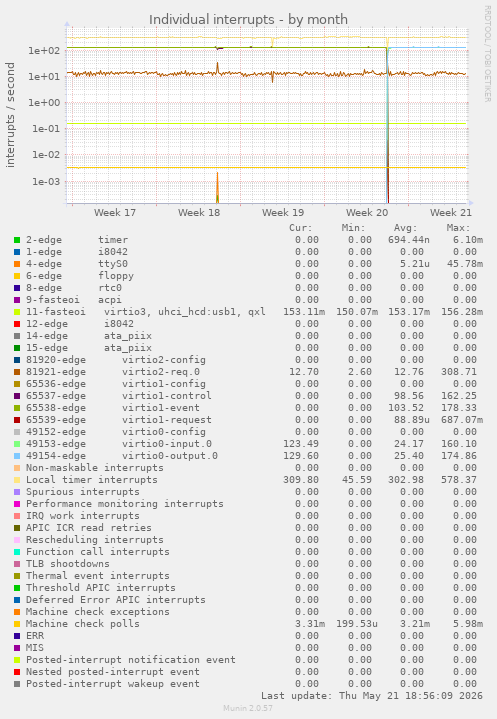Click the Avg column header
This screenshot has height=719, width=497.
point(406,228)
